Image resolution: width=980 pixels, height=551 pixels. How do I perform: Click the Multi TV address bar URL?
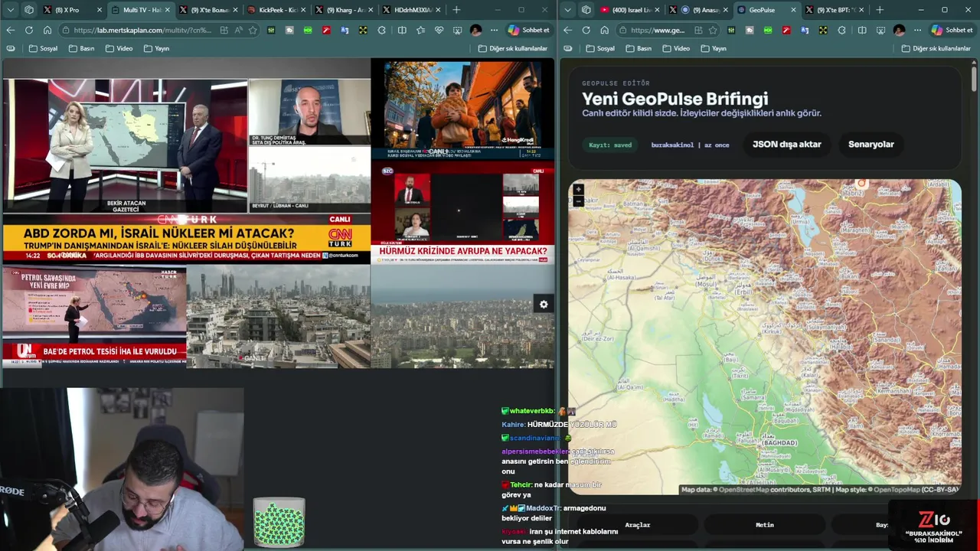click(x=144, y=30)
